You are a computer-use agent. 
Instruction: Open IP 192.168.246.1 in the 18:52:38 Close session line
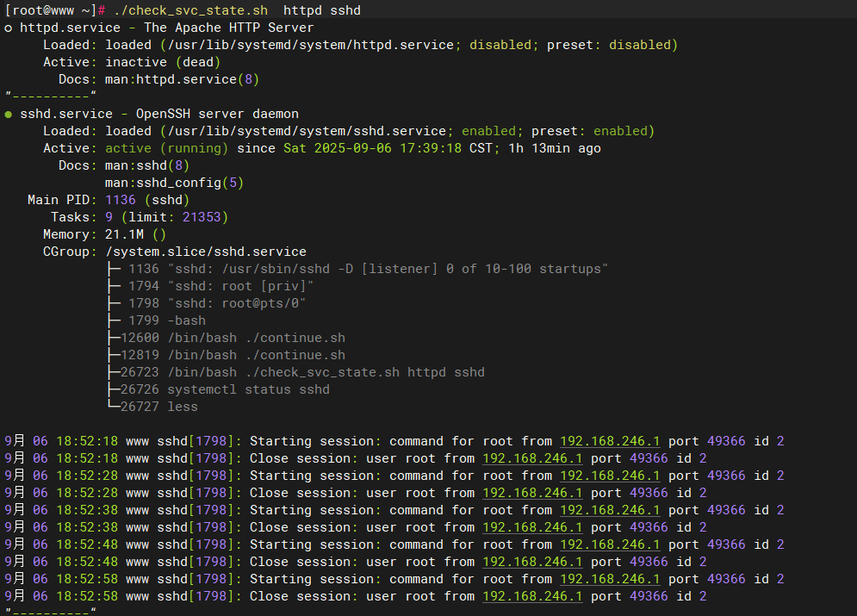click(532, 527)
